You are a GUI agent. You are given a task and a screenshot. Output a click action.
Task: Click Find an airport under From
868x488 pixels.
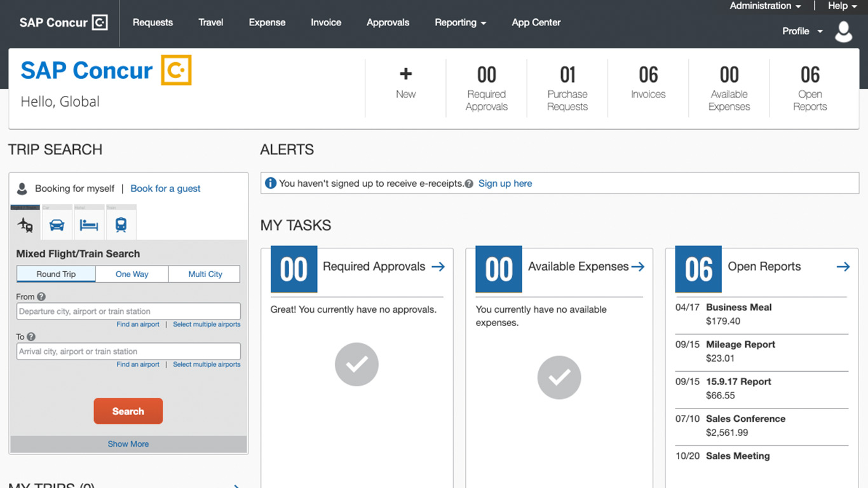(138, 325)
